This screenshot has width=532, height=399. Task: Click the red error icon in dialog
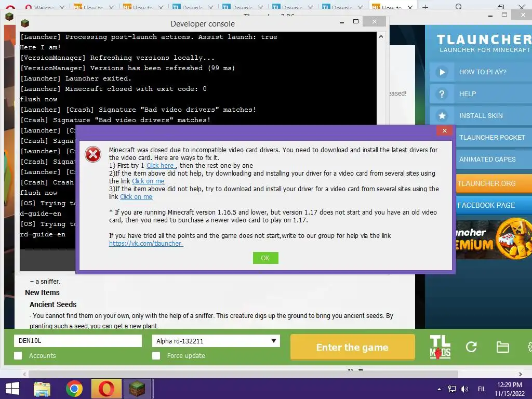pos(93,155)
